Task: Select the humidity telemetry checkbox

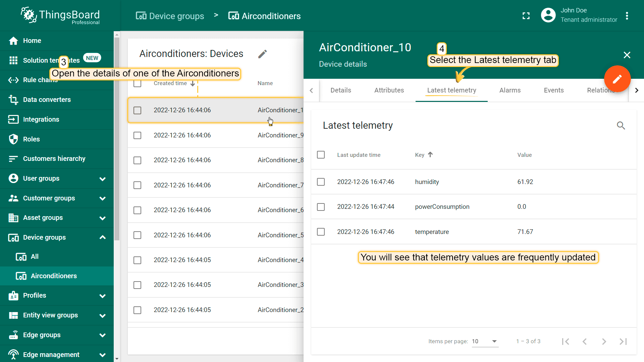Action: [321, 182]
